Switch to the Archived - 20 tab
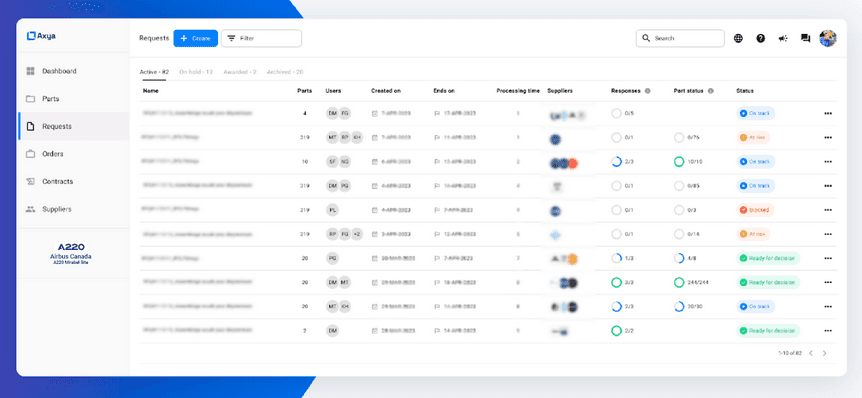862x398 pixels. pyautogui.click(x=285, y=72)
